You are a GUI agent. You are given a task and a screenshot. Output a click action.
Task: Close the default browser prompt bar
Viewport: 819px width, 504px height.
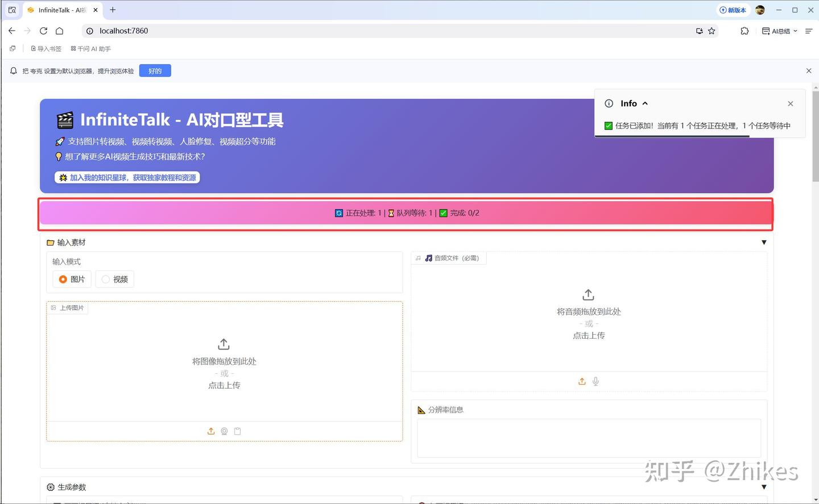(809, 70)
